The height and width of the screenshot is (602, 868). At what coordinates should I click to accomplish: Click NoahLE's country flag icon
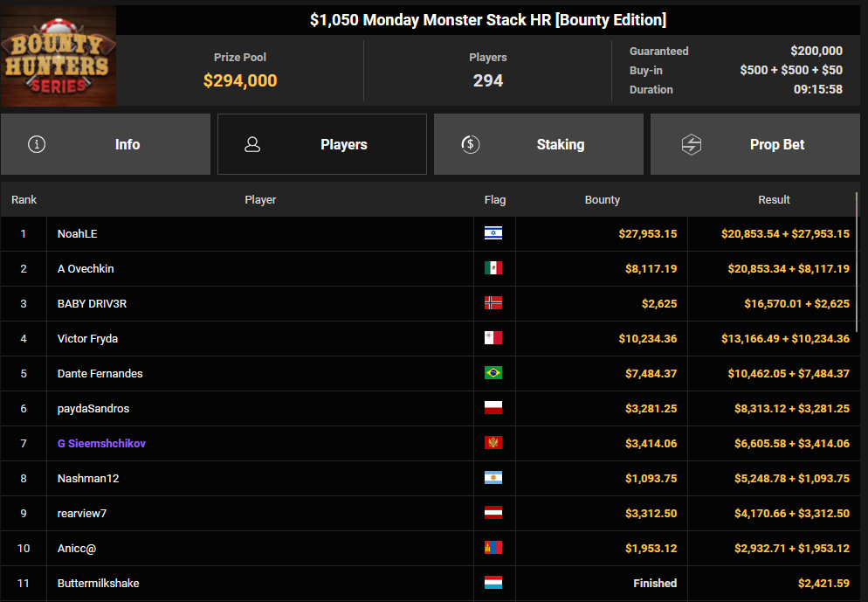pos(493,233)
